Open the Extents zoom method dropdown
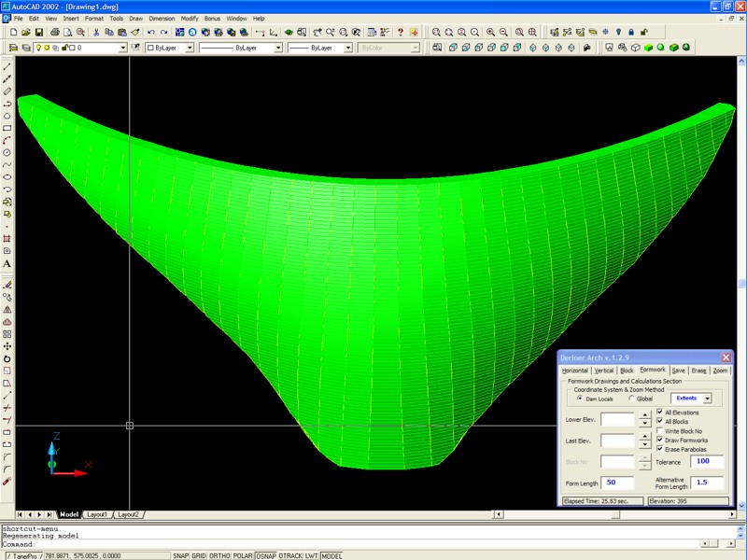747x560 pixels. [x=707, y=399]
